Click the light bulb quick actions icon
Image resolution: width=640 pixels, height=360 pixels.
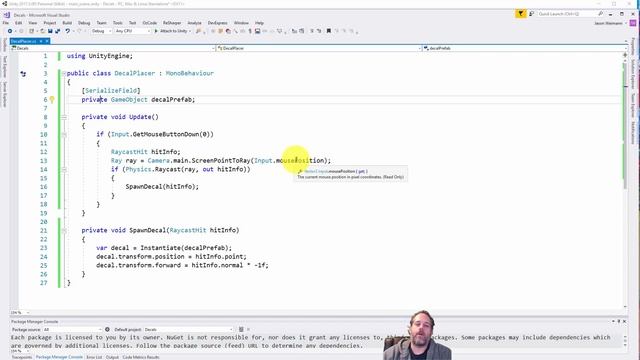click(52, 99)
